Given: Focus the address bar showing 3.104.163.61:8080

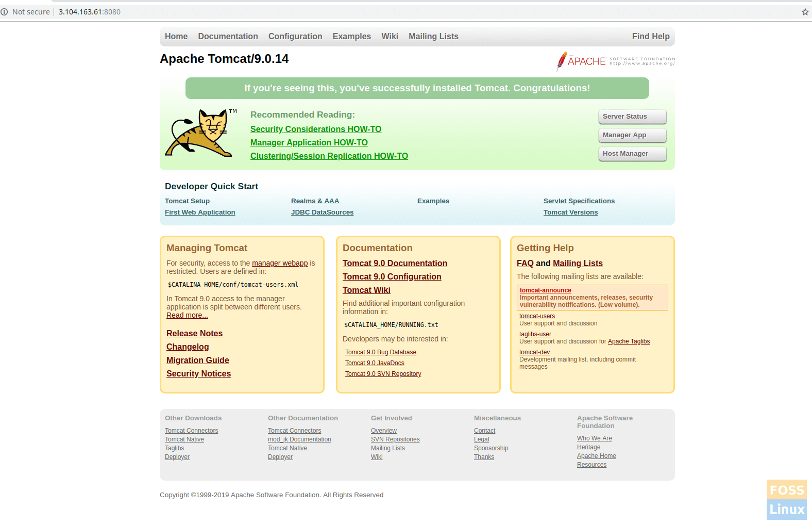Looking at the screenshot, I should click(x=90, y=12).
